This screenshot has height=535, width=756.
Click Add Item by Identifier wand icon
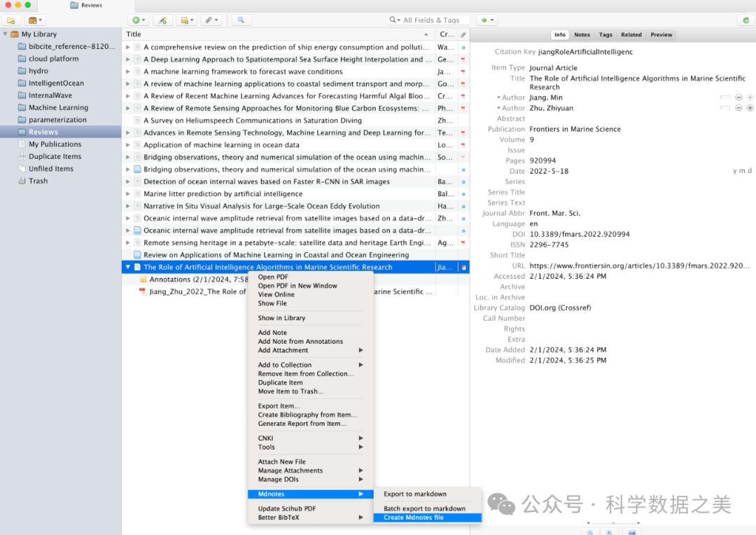coord(162,20)
